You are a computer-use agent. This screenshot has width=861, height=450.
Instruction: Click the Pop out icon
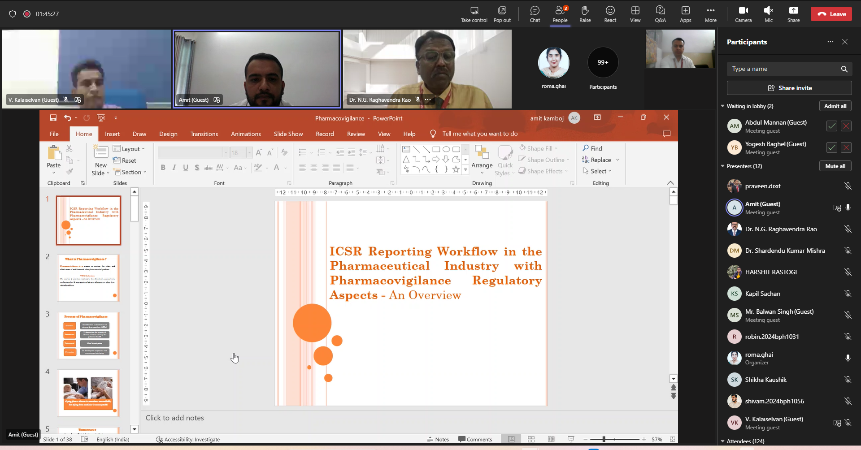tap(502, 13)
